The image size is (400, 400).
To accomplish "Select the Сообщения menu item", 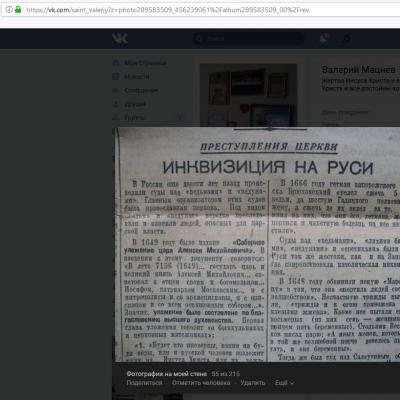I will click(141, 90).
